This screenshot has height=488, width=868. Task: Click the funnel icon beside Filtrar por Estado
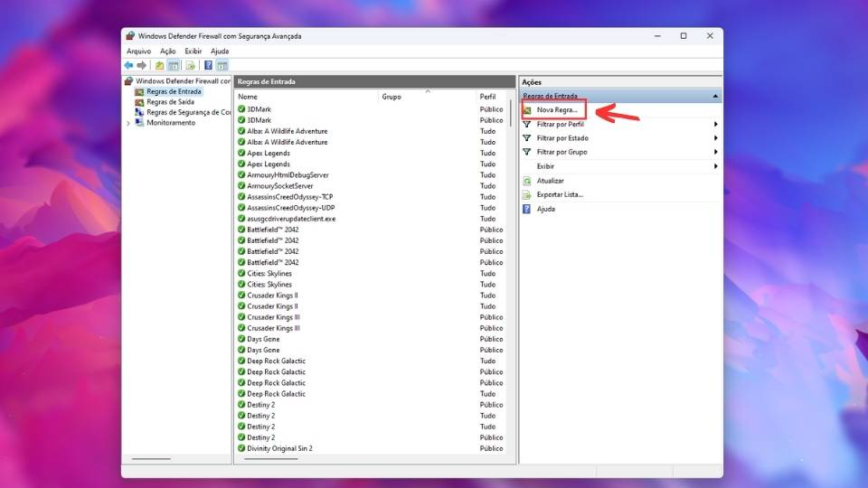(x=527, y=138)
